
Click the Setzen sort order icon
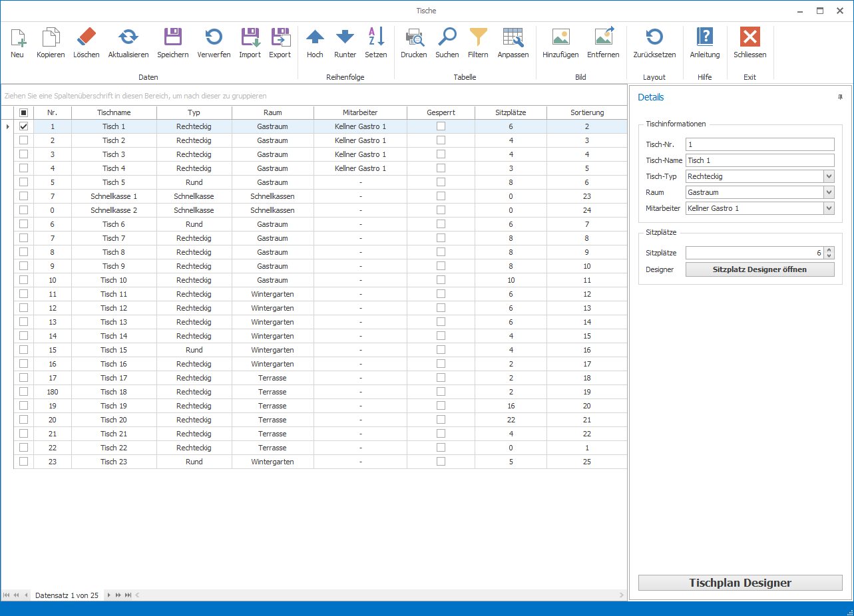(376, 38)
